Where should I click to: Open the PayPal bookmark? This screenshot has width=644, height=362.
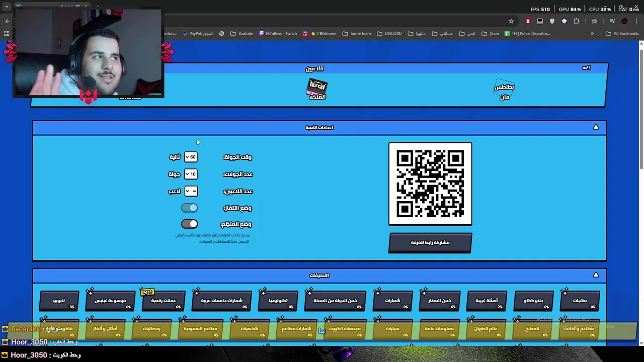[198, 34]
